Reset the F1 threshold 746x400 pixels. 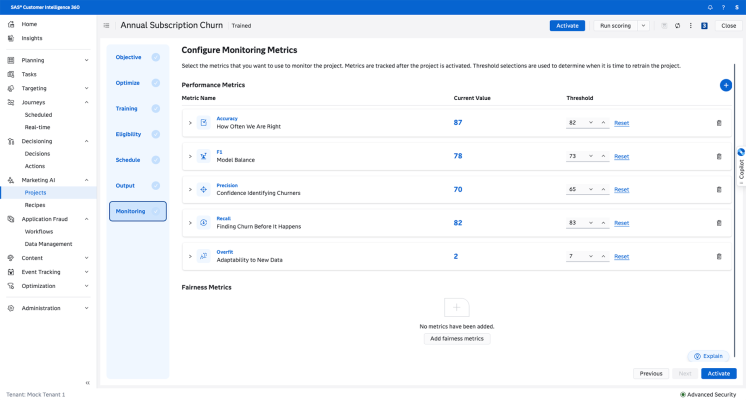(x=621, y=156)
